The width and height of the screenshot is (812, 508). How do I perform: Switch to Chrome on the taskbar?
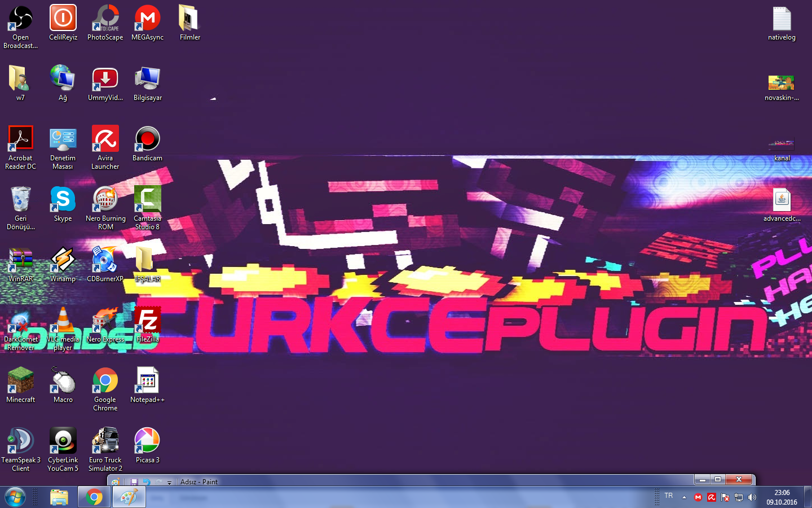point(94,497)
